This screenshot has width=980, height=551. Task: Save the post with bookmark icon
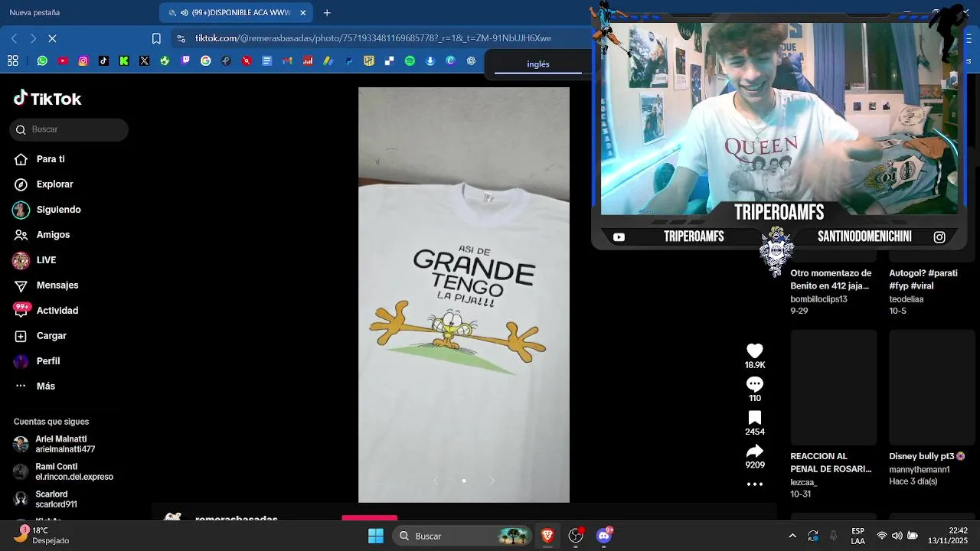pos(755,418)
